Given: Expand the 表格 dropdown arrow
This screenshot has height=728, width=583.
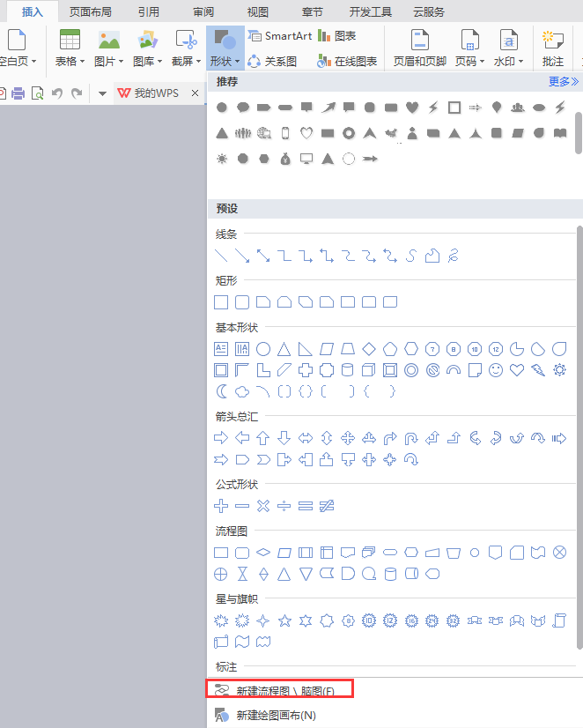Looking at the screenshot, I should point(83,62).
